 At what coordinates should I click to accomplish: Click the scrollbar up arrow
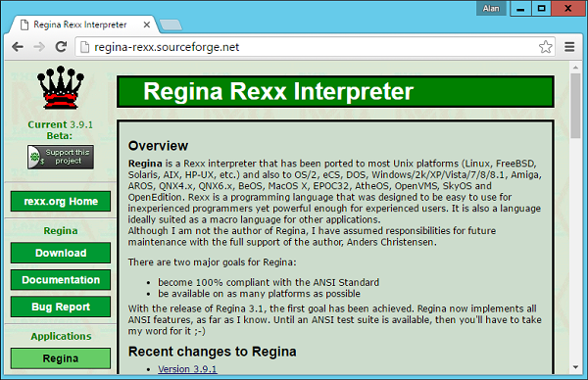point(575,68)
